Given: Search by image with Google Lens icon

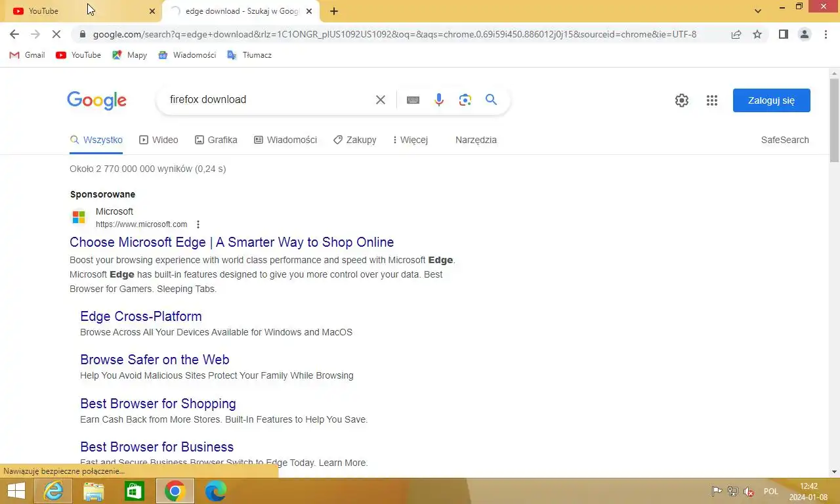Looking at the screenshot, I should pyautogui.click(x=465, y=100).
